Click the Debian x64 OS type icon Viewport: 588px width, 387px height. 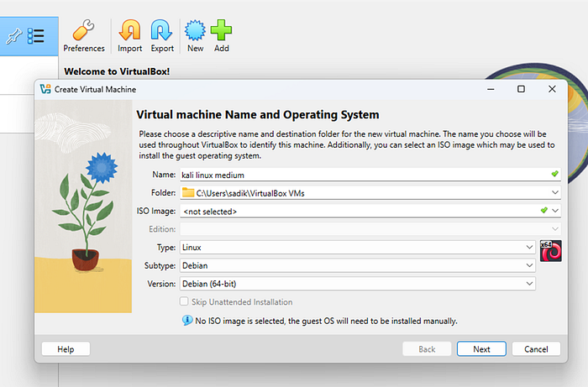(550, 251)
